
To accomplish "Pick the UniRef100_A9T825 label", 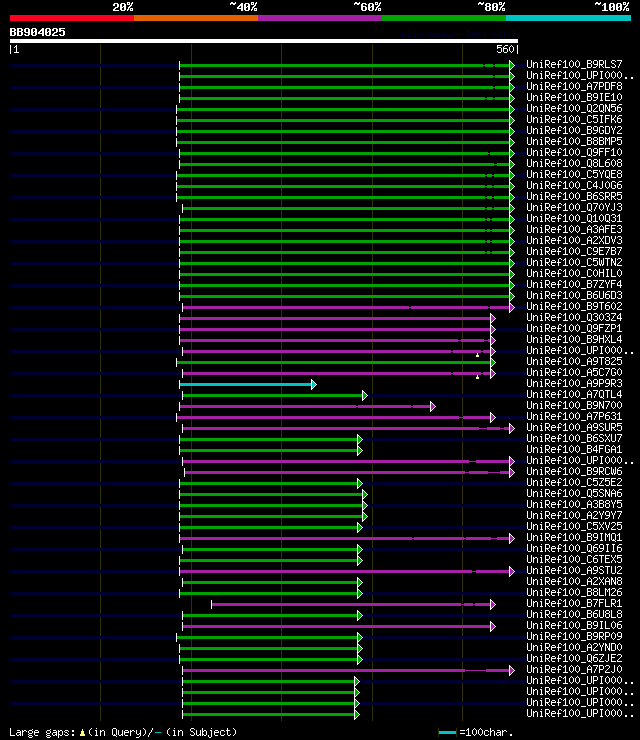I will pos(574,361).
